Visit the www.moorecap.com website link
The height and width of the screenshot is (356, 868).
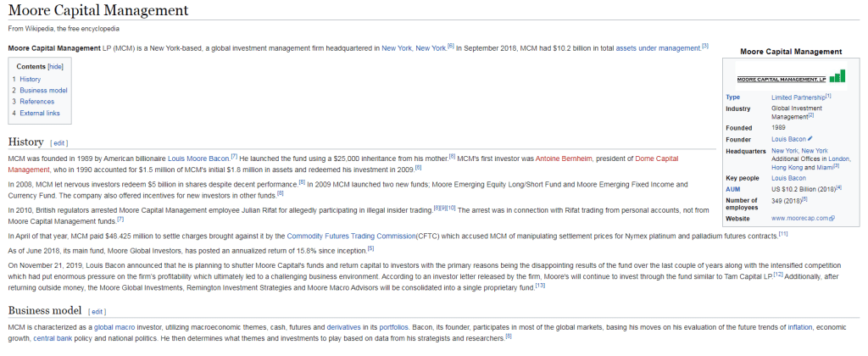(799, 218)
